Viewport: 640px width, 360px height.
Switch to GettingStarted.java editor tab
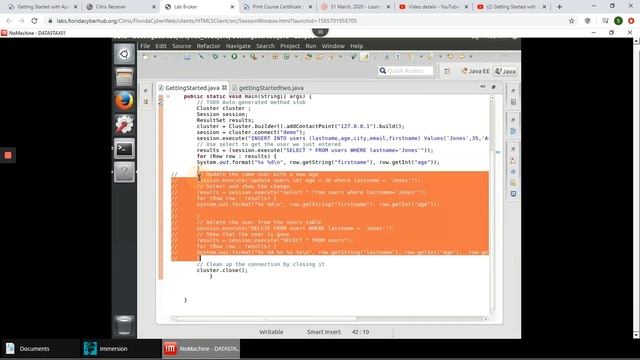coord(192,88)
